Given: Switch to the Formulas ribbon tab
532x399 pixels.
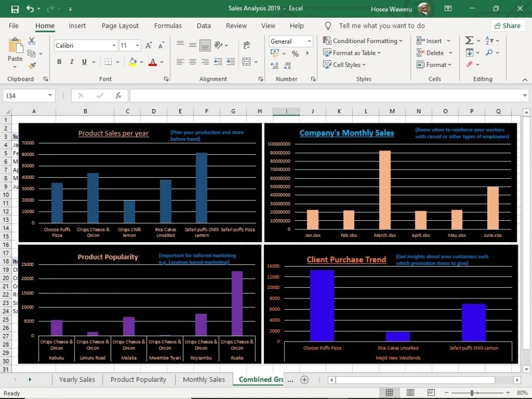Looking at the screenshot, I should [x=168, y=26].
